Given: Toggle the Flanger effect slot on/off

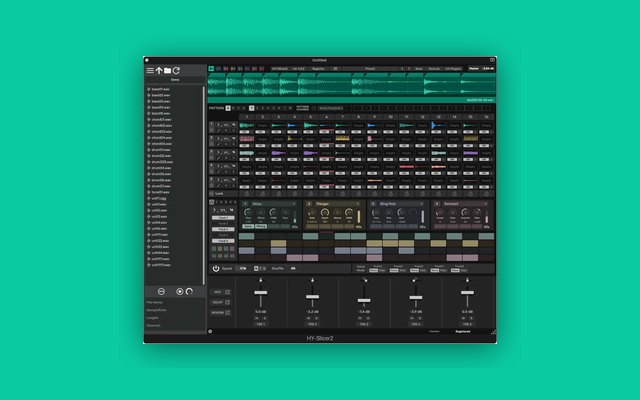Looking at the screenshot, I should point(309,204).
